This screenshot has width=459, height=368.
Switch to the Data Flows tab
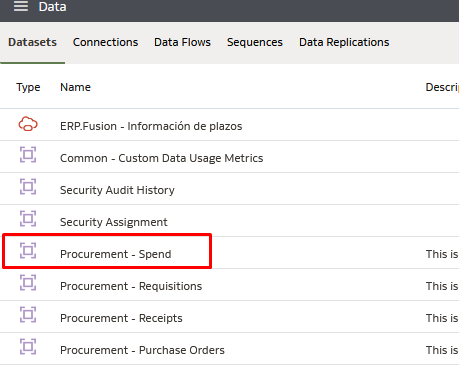click(182, 42)
